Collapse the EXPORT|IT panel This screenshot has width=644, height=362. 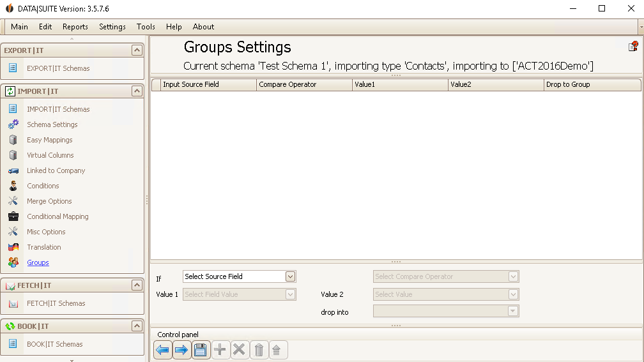click(137, 50)
